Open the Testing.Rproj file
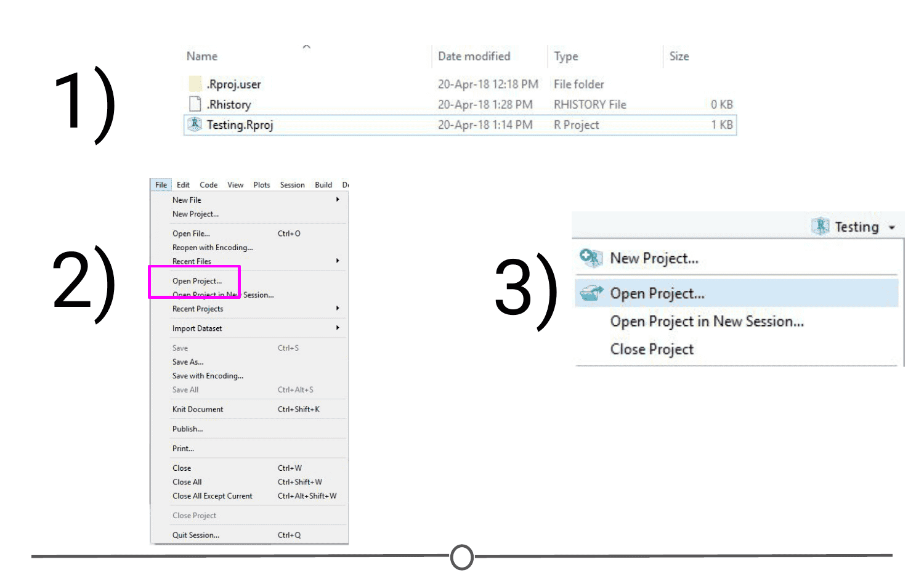 click(460, 125)
